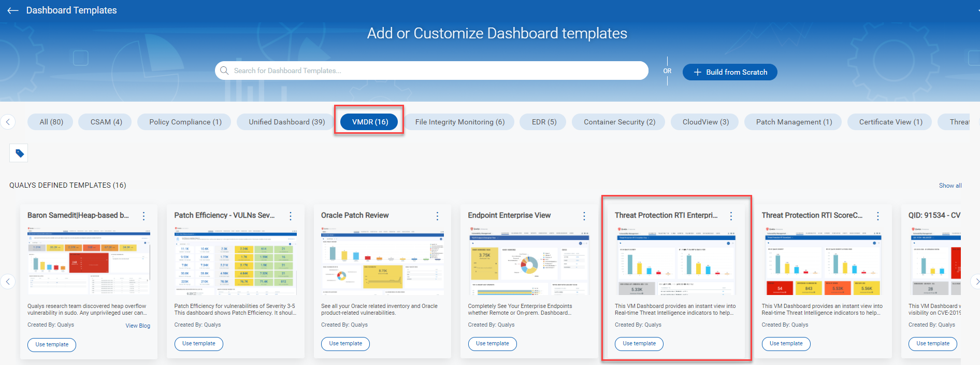
Task: Select the File Integrity Monitoring (6) tab
Action: pos(459,122)
